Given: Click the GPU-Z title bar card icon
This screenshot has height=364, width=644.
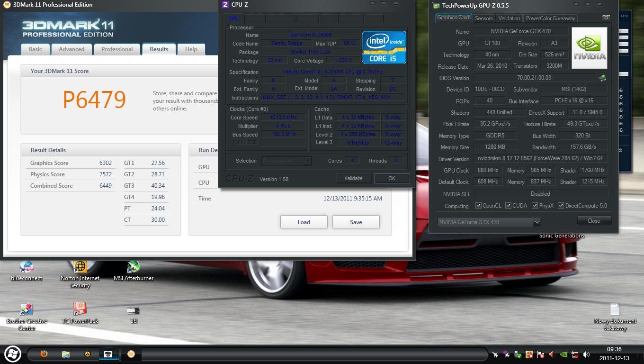Looking at the screenshot, I should click(x=436, y=6).
